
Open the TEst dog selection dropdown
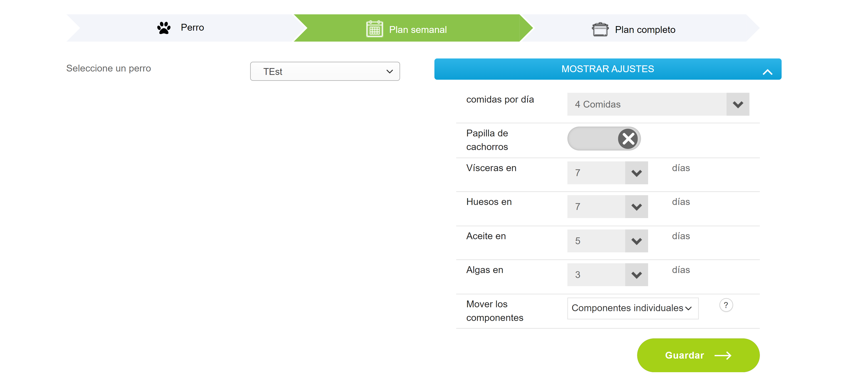[x=325, y=71]
